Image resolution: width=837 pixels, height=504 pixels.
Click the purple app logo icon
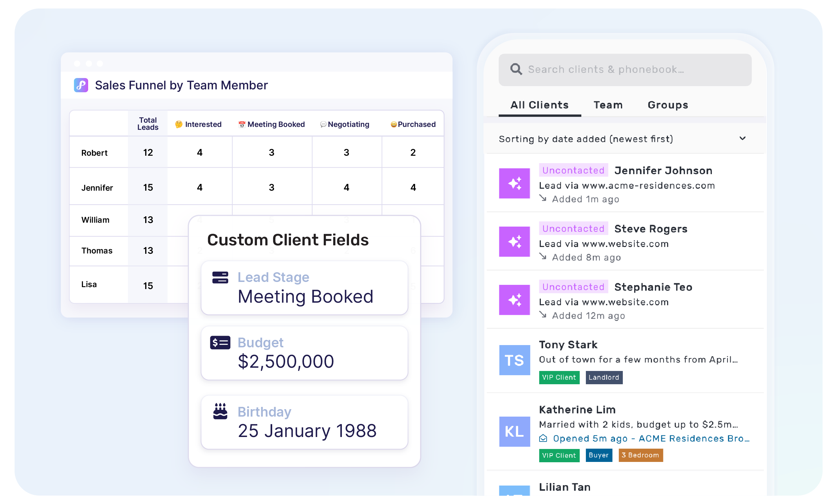(81, 85)
